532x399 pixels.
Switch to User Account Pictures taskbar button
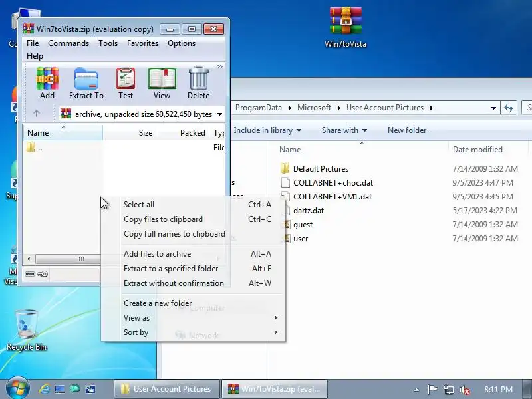[x=167, y=389]
